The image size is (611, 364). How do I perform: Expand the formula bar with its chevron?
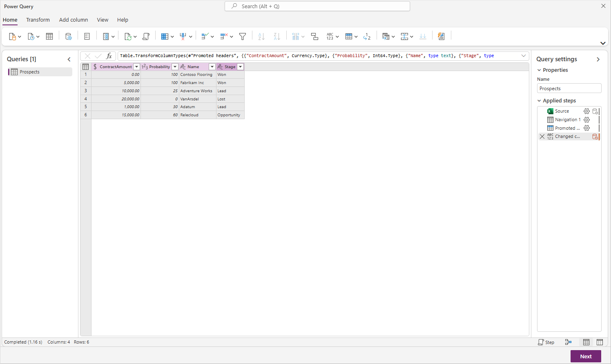coord(524,55)
